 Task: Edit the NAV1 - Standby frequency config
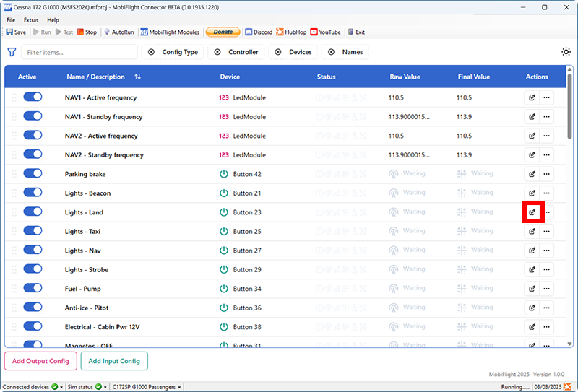[532, 117]
